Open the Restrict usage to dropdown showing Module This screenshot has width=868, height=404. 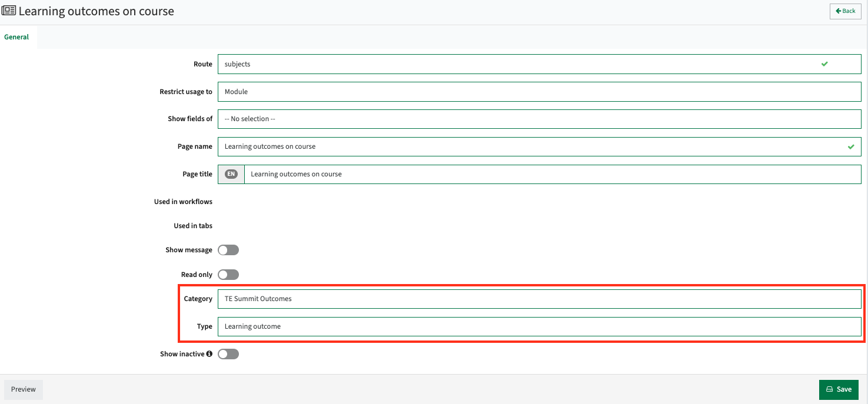pyautogui.click(x=539, y=92)
